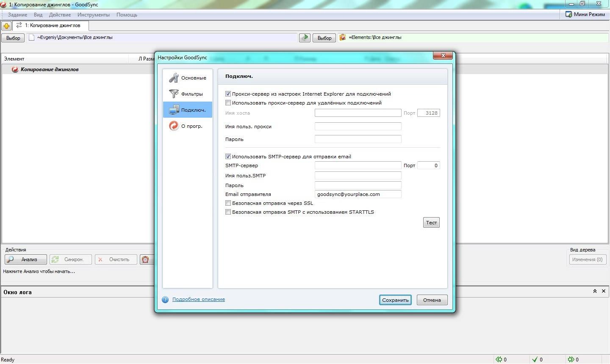Click the Отмена button
The image size is (610, 364).
[432, 300]
